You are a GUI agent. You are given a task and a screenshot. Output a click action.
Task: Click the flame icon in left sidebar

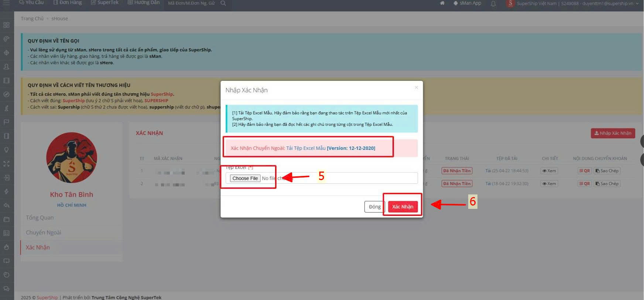(x=6, y=247)
